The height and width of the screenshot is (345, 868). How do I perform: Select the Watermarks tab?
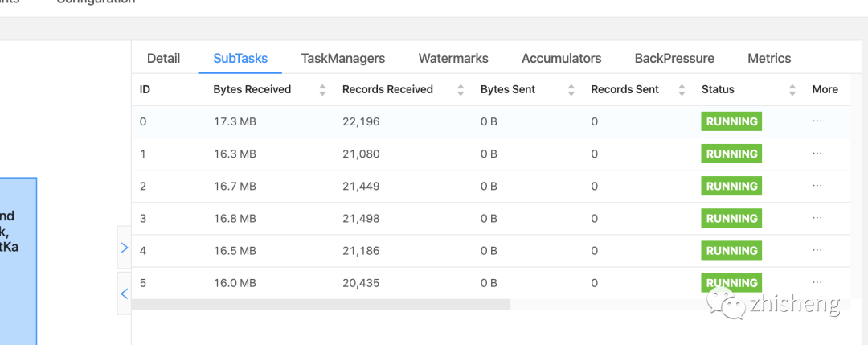[453, 58]
